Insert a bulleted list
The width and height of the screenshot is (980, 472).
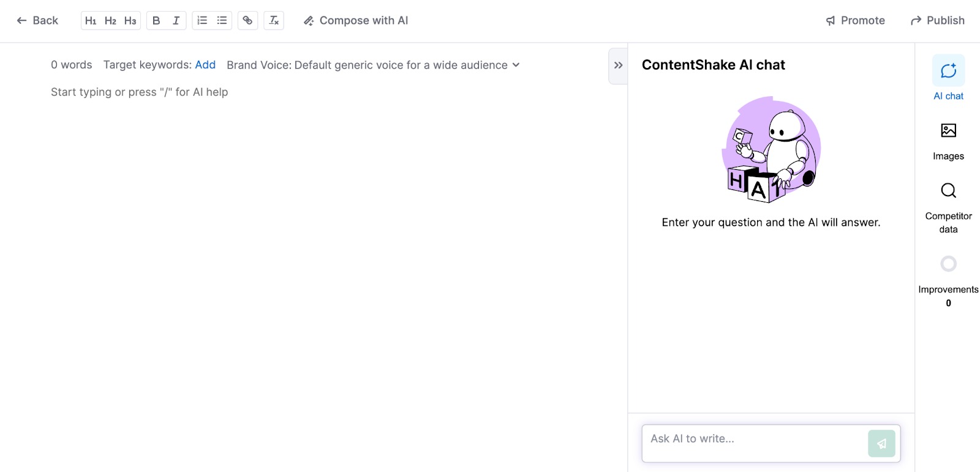(x=222, y=21)
